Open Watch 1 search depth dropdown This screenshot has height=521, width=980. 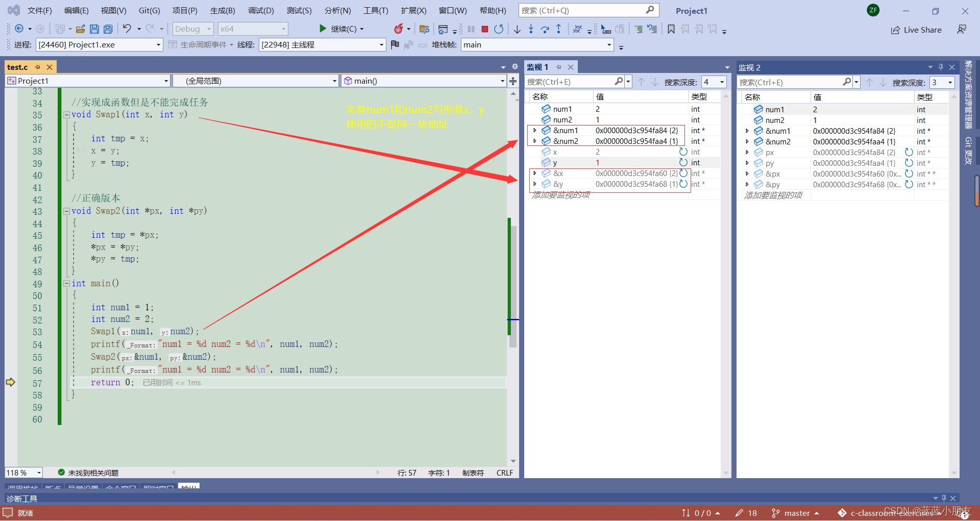(714, 82)
